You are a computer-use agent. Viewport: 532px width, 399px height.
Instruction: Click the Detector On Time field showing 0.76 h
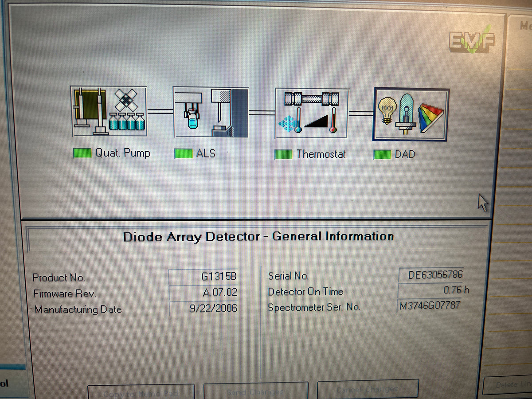[434, 290]
